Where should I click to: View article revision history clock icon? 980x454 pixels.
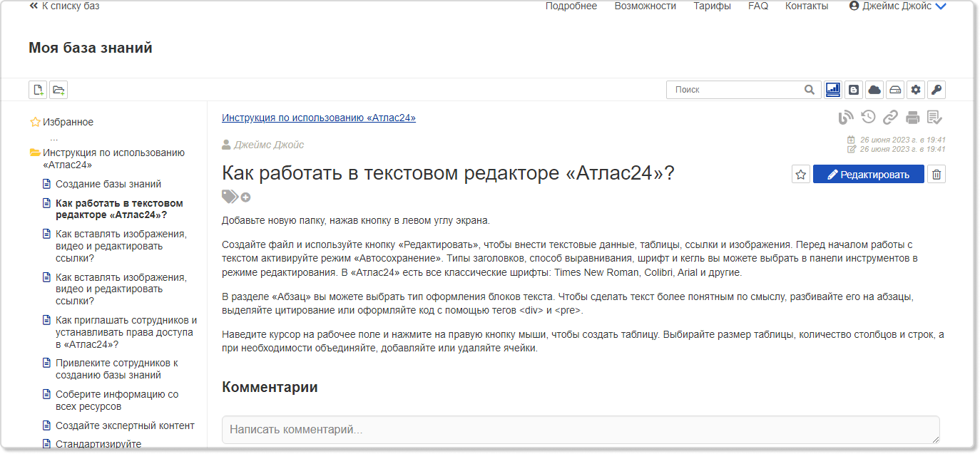click(x=868, y=117)
